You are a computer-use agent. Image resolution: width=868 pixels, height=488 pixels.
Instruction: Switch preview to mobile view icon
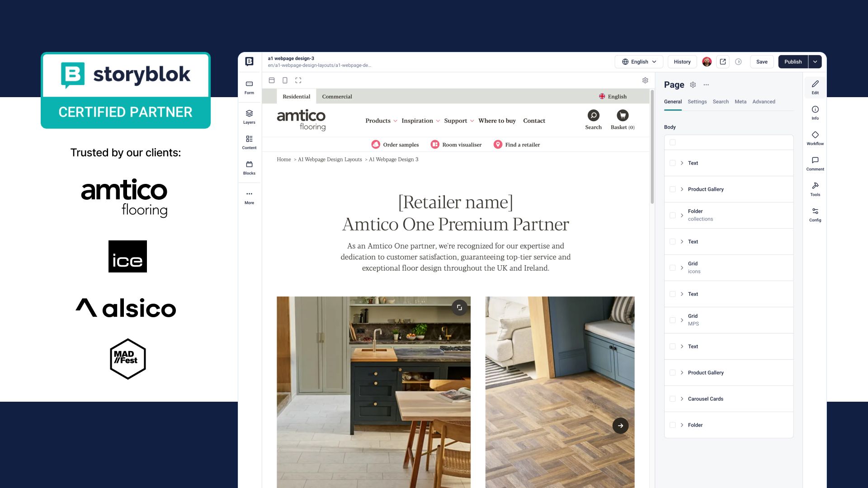[285, 80]
